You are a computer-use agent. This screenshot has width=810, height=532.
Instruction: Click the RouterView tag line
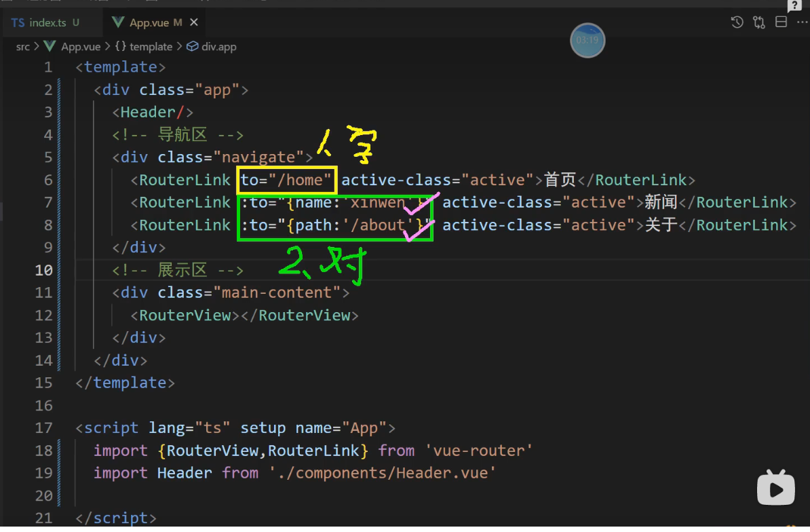click(244, 316)
